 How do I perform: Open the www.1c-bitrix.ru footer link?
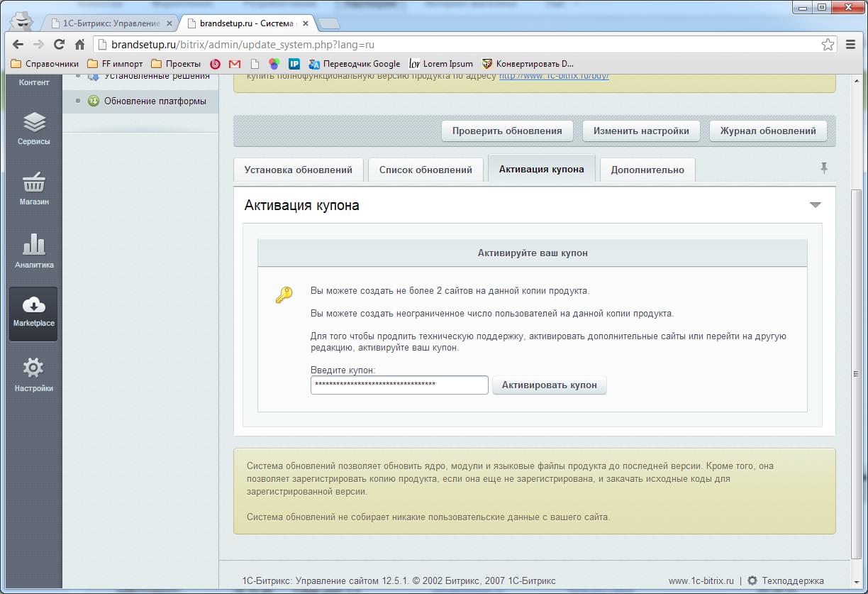(x=701, y=581)
